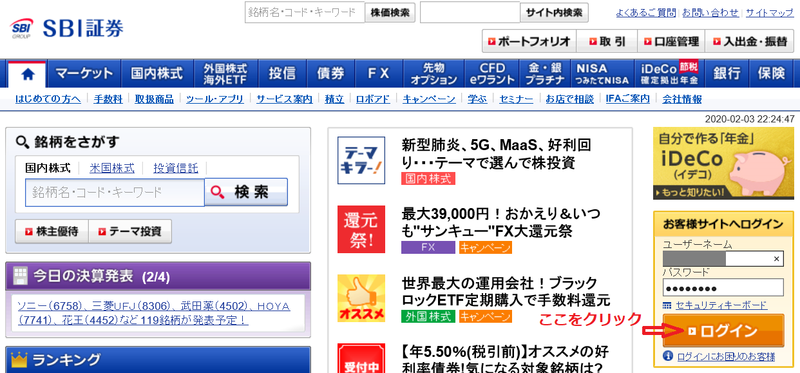This screenshot has width=800, height=373.
Task: Click the magnifier icon by 銘柄をさがす
Action: (x=22, y=142)
